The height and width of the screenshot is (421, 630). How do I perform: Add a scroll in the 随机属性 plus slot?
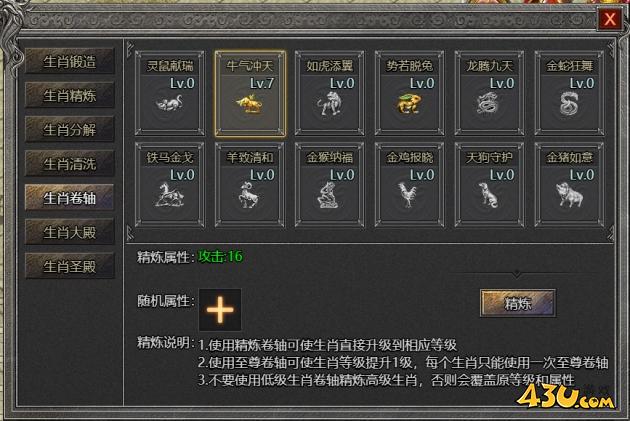click(x=220, y=310)
